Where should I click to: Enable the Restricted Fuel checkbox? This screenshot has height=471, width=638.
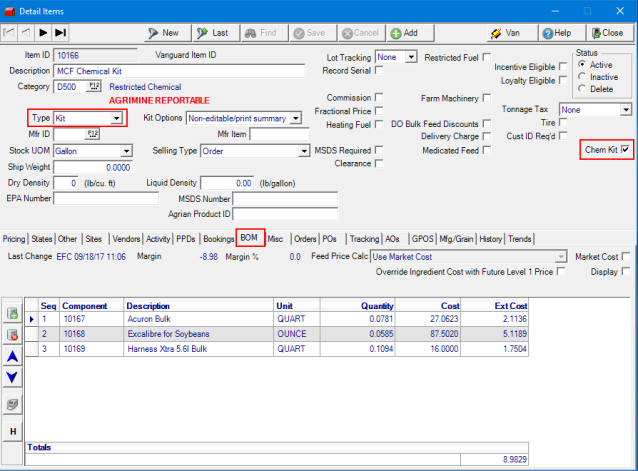point(486,58)
